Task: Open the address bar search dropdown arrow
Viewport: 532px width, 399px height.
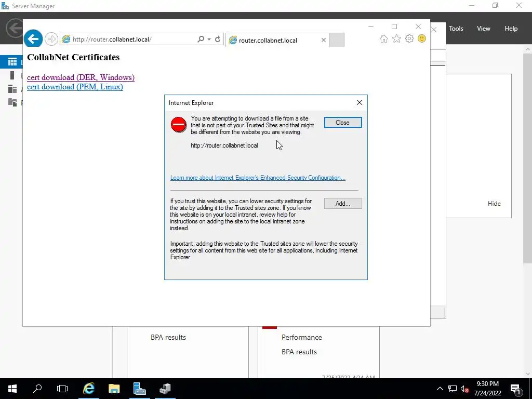Action: [x=209, y=39]
